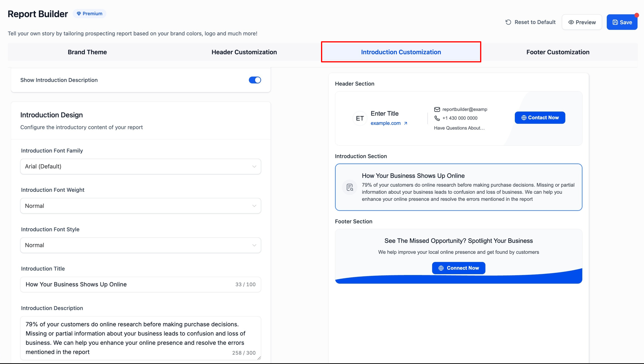Click the Connect Now footer button
This screenshot has height=364, width=644.
tap(458, 268)
